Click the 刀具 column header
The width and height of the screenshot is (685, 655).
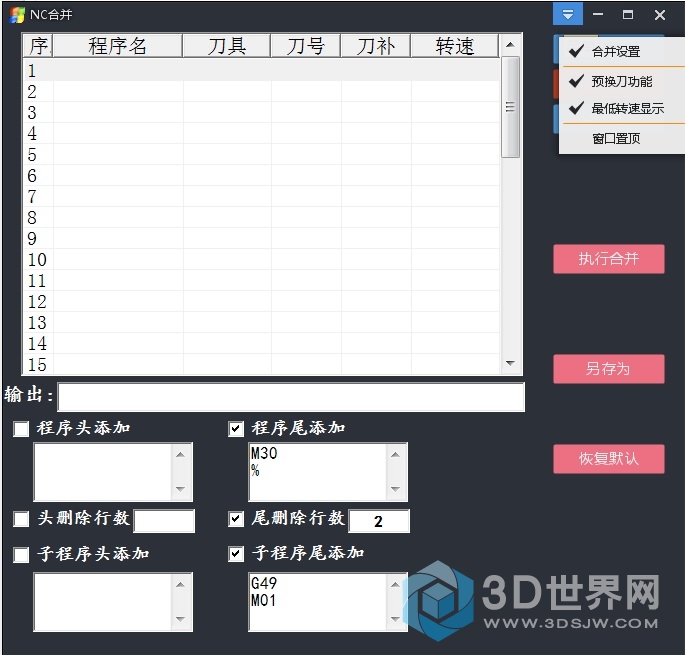pyautogui.click(x=227, y=46)
